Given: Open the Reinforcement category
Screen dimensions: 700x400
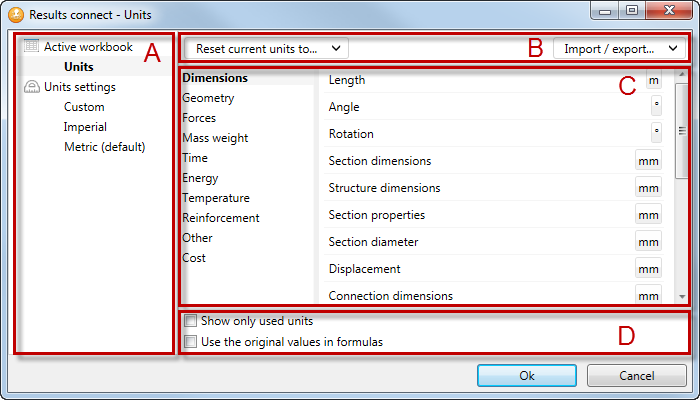Looking at the screenshot, I should 220,218.
